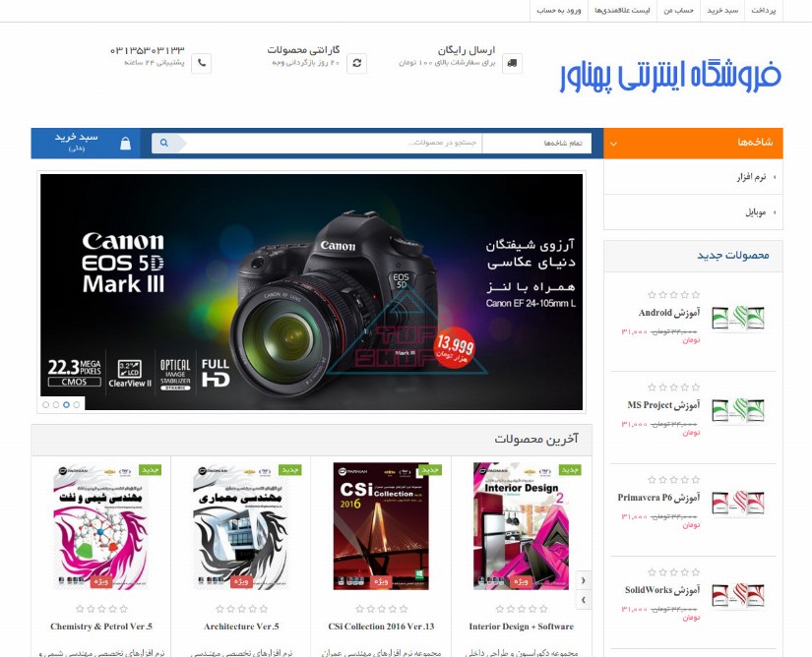This screenshot has width=812, height=657.
Task: Click the red 13,999 price badge
Action: 454,347
